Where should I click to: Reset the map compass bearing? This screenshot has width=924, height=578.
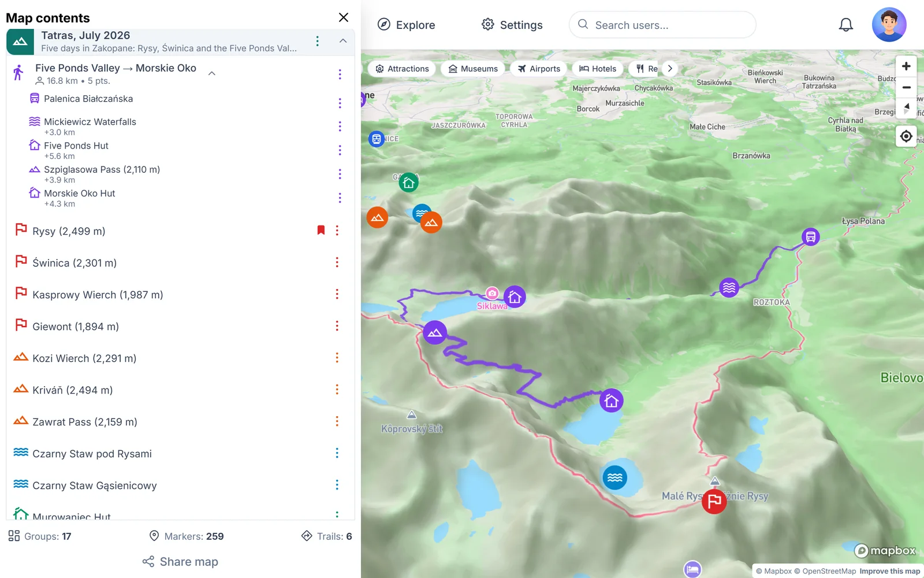pyautogui.click(x=906, y=109)
